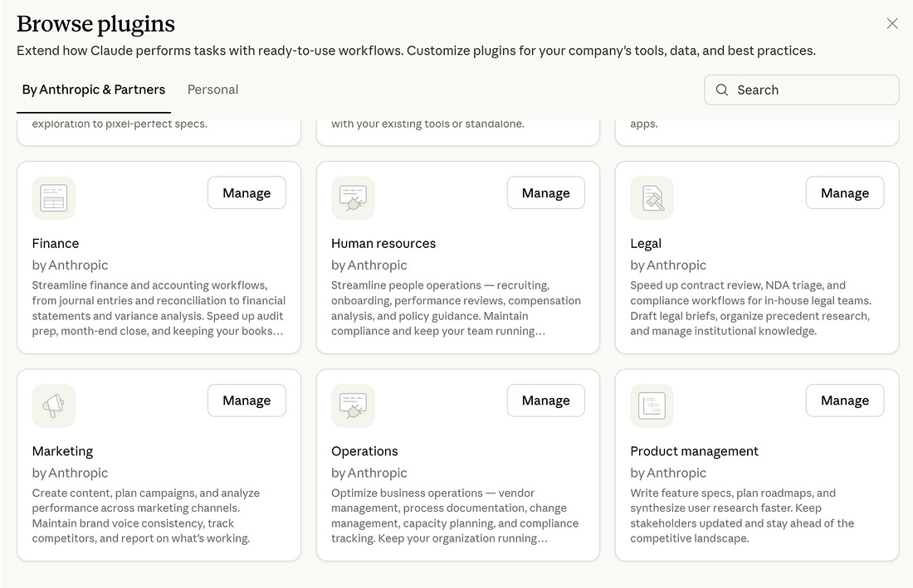Select the Legal plugin title
913x588 pixels.
646,243
